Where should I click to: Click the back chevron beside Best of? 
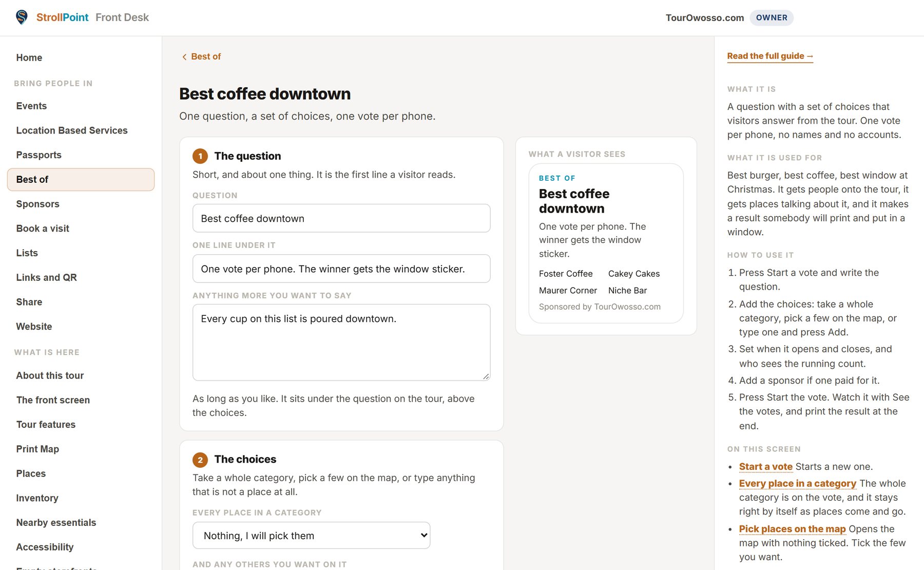coord(184,57)
